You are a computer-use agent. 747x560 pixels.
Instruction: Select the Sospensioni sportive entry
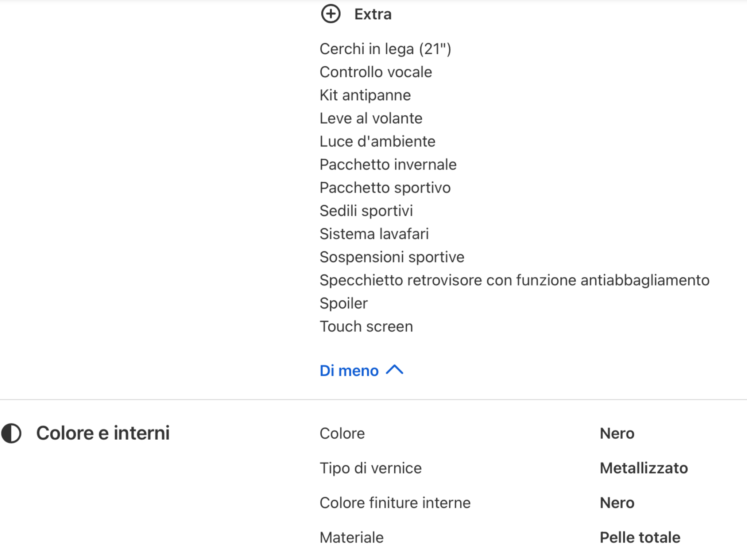pyautogui.click(x=392, y=257)
